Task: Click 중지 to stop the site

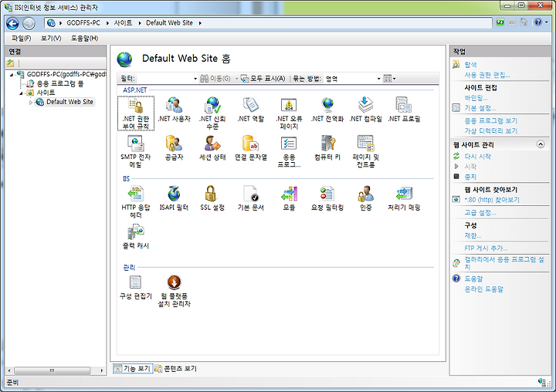Action: coord(470,177)
